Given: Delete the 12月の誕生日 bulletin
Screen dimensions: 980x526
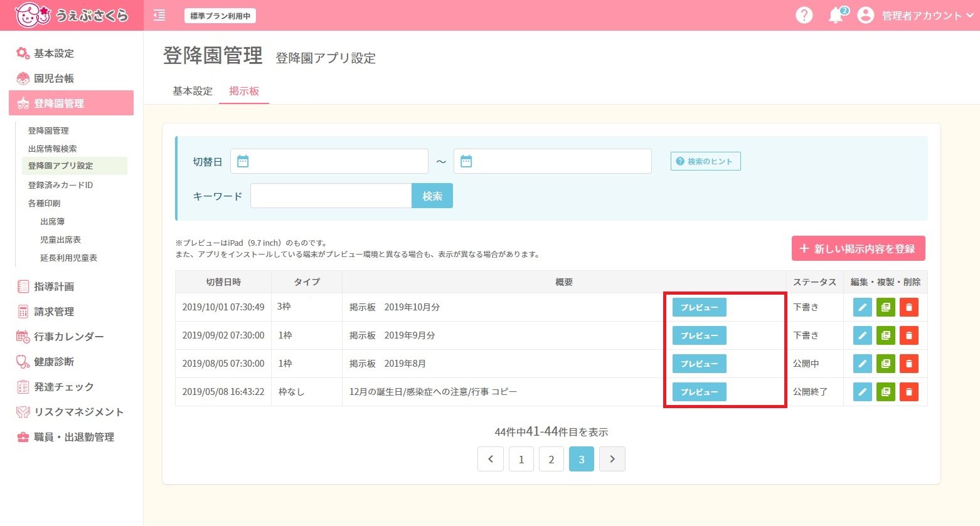Looking at the screenshot, I should [x=909, y=392].
